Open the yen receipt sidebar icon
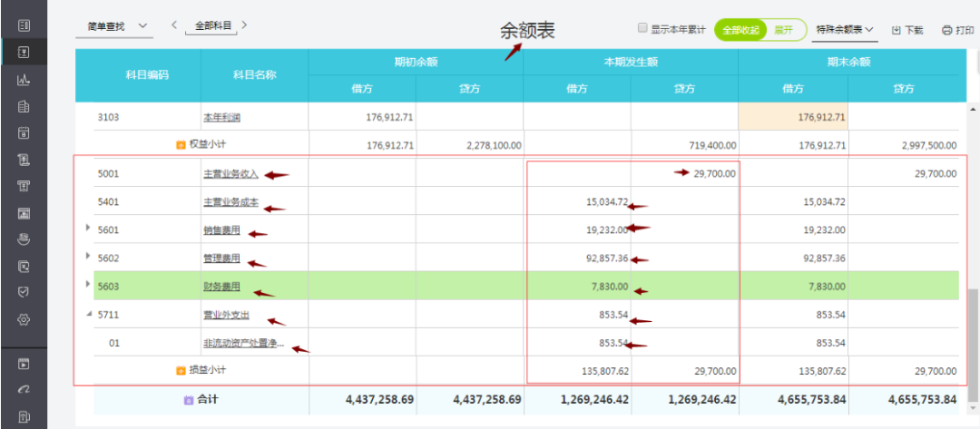 click(x=24, y=160)
